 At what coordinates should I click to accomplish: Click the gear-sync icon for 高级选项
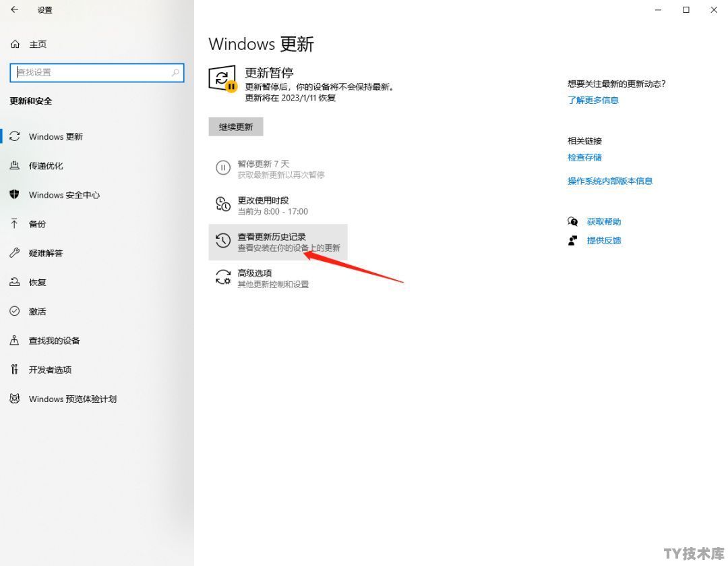click(223, 277)
